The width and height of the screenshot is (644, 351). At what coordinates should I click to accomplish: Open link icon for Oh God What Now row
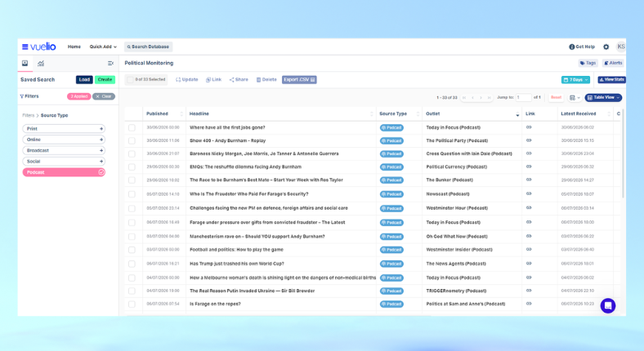(x=529, y=236)
